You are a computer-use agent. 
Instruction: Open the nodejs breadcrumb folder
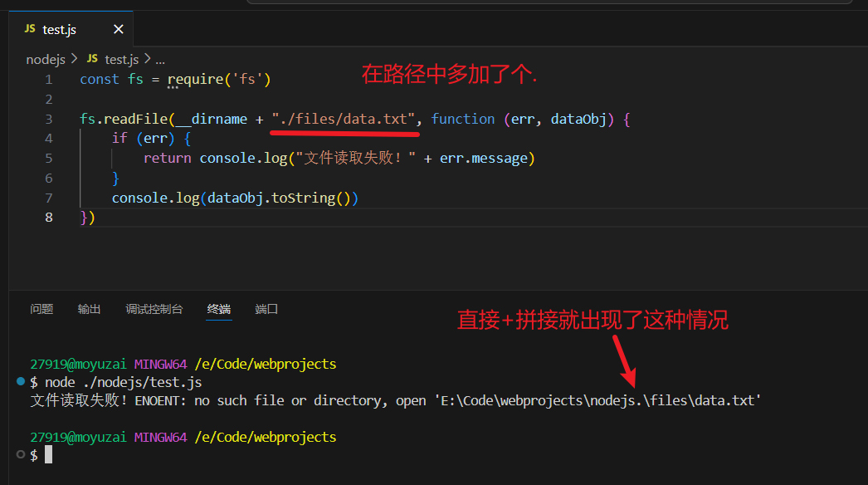46,59
